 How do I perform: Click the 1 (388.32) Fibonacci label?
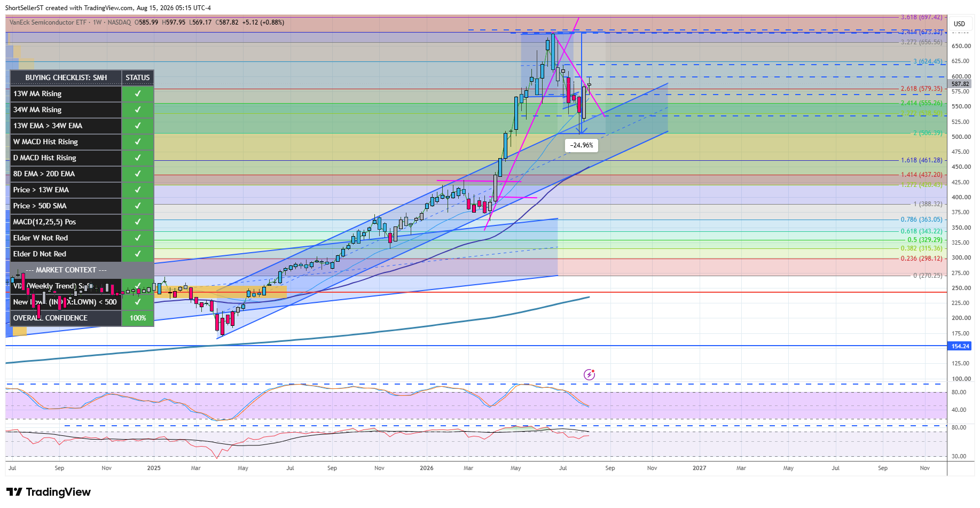tap(928, 204)
